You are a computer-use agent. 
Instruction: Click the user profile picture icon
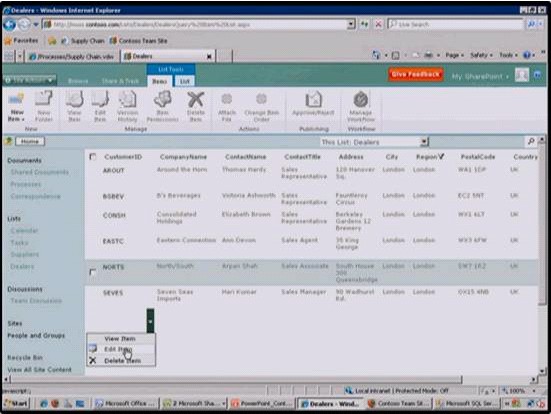click(521, 75)
